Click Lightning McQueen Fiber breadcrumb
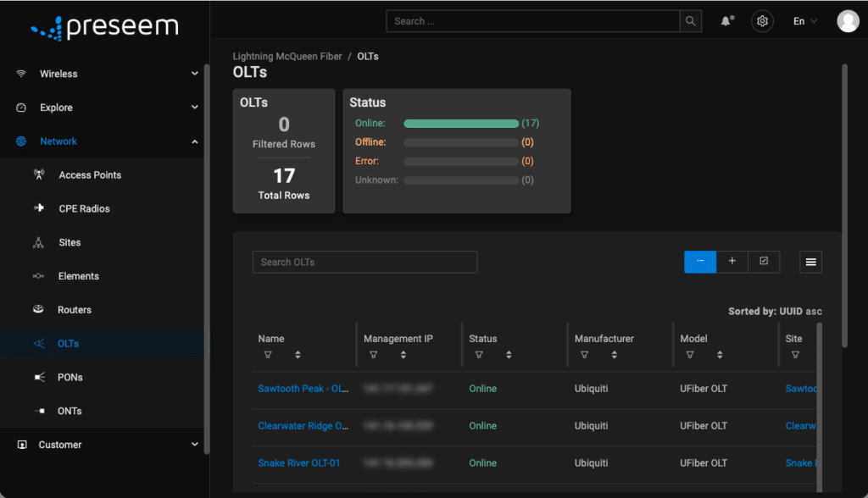868x498 pixels. (287, 57)
